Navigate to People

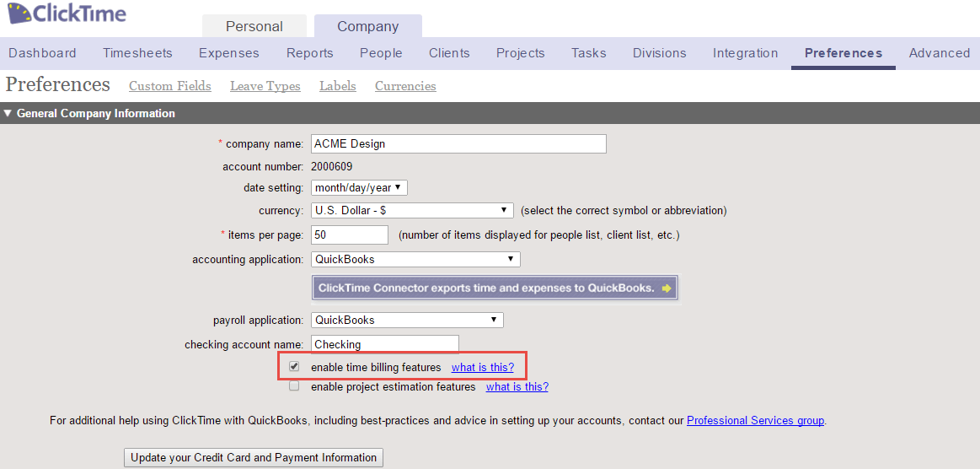point(381,53)
